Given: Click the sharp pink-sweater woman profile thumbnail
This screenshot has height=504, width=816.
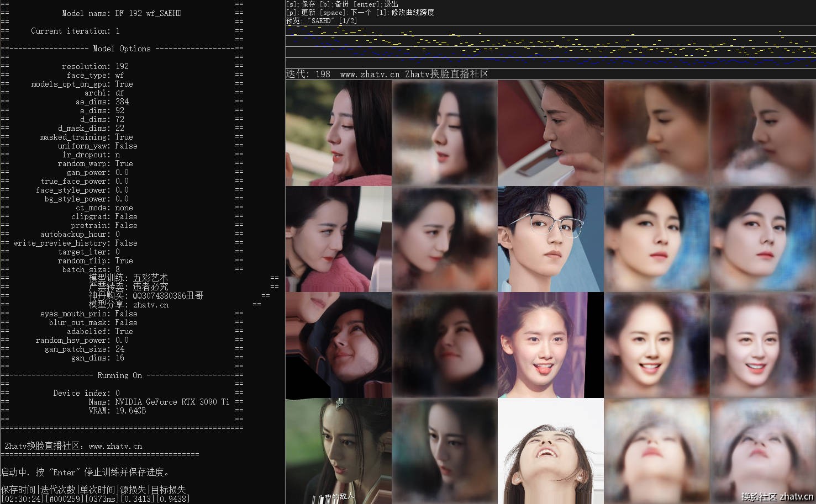Looking at the screenshot, I should pyautogui.click(x=338, y=133).
